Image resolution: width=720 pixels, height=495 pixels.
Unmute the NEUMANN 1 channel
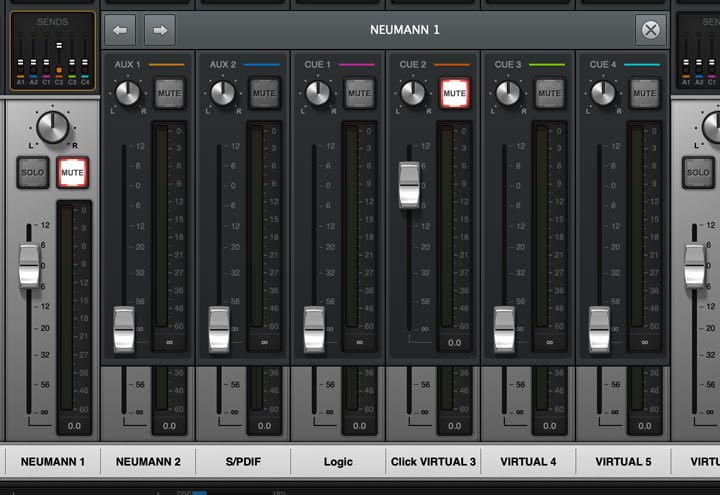[73, 173]
